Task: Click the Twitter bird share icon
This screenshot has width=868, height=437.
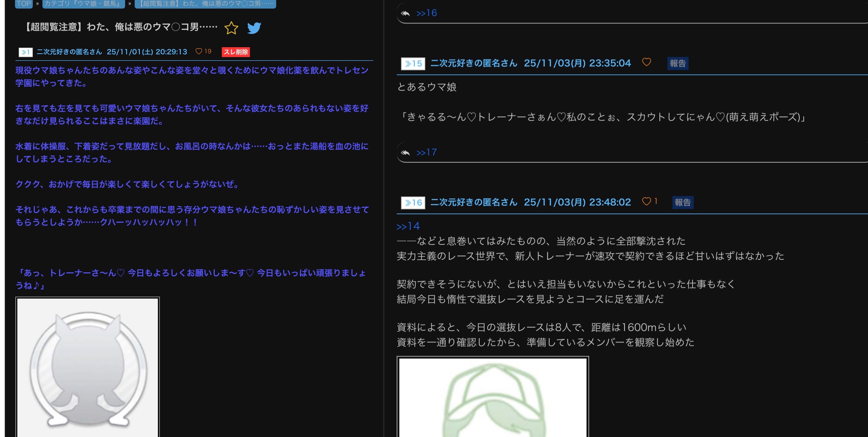Action: pos(254,28)
